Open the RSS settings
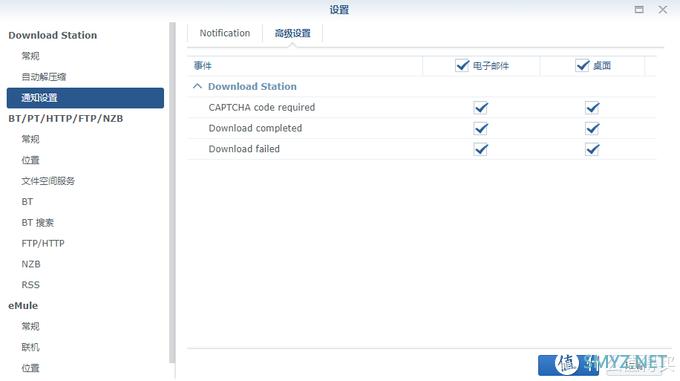The height and width of the screenshot is (381, 680). point(30,285)
